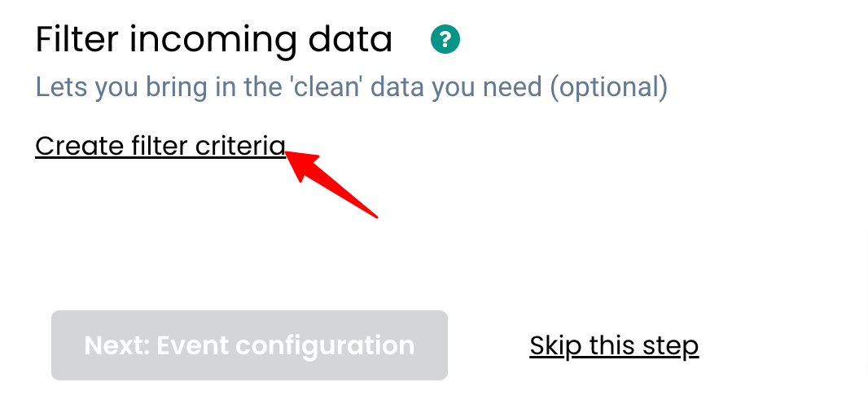
Task: Click the disabled Event configuration button
Action: (x=249, y=345)
